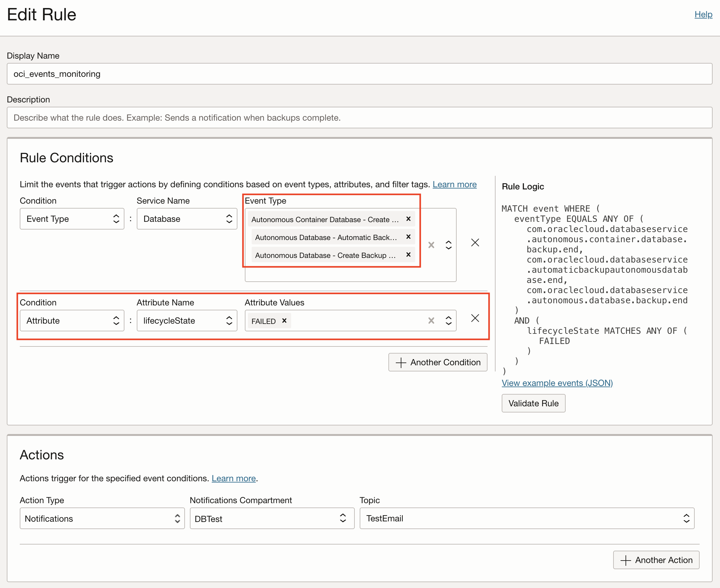Screen dimensions: 720x588
Task: Click the Another Condition button
Action: 437,362
